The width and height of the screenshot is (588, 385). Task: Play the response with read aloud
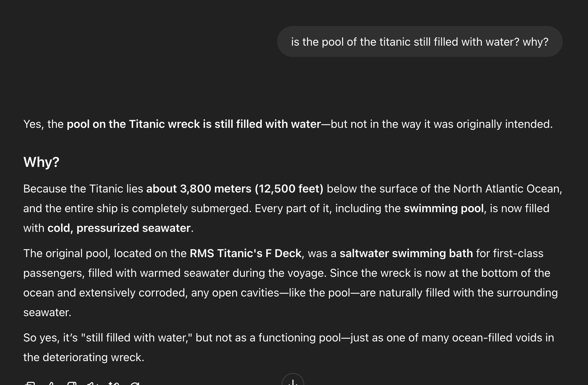pos(93,384)
